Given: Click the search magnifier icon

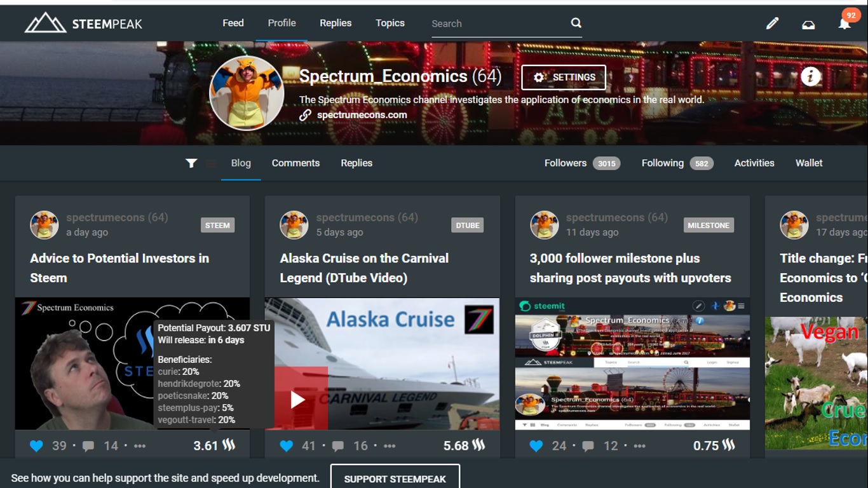Looking at the screenshot, I should point(576,23).
